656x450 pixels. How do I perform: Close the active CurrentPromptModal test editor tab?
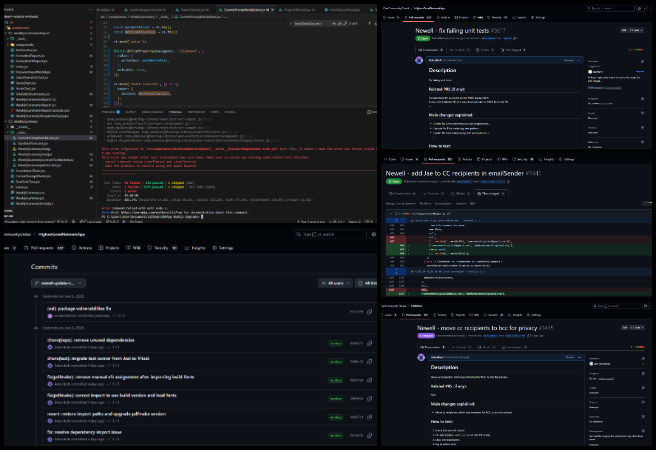(272, 10)
